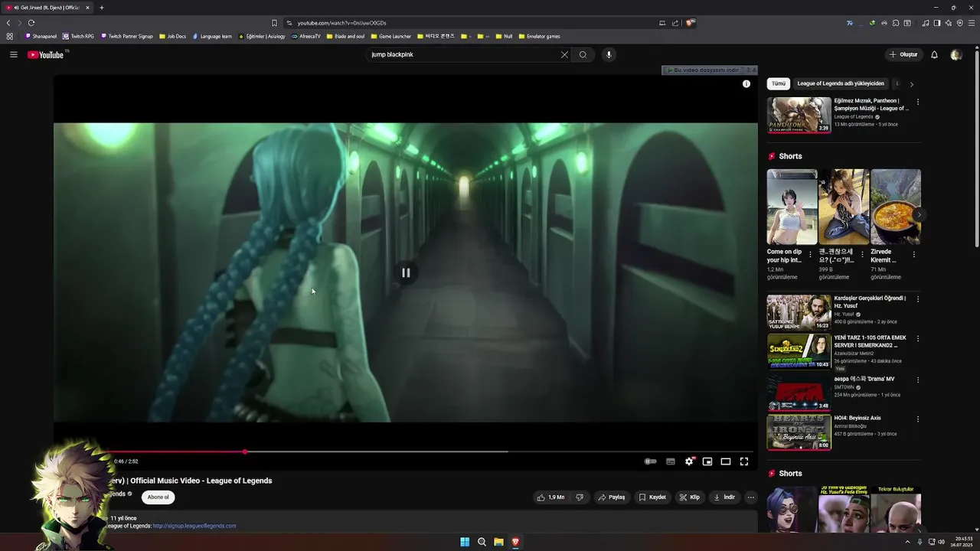Screen dimensions: 980x551
Task: Open YouTube guide hamburger menu
Action: (x=13, y=54)
